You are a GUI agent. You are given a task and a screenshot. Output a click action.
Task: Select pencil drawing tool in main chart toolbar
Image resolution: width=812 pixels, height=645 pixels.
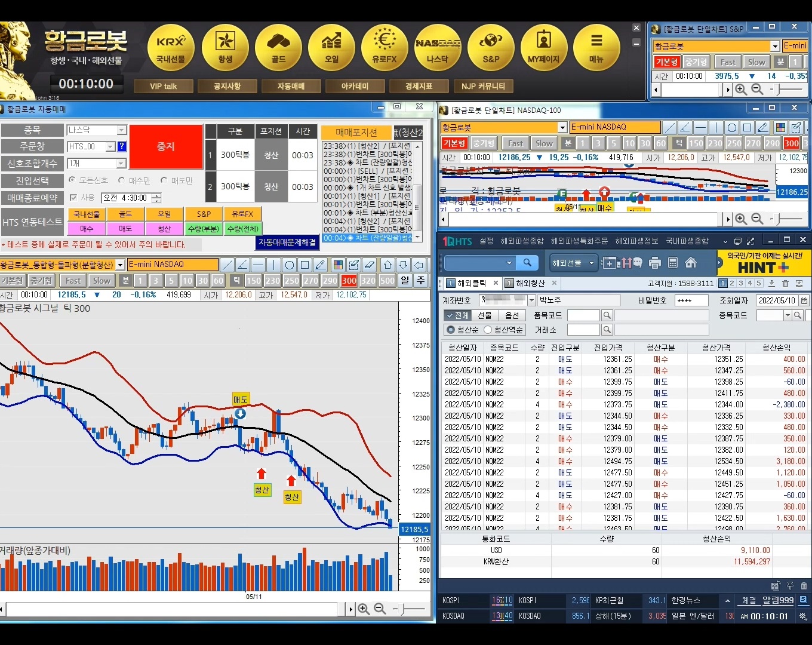(x=320, y=265)
